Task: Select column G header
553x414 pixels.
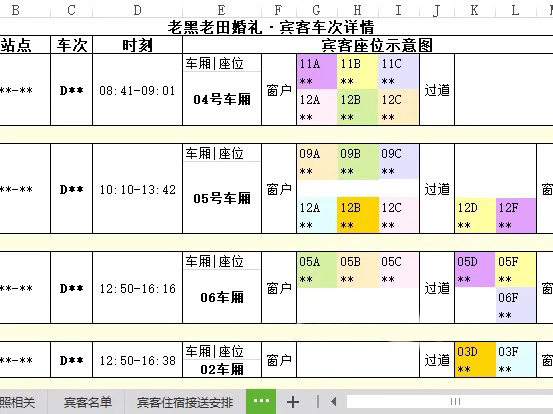Action: coord(316,10)
